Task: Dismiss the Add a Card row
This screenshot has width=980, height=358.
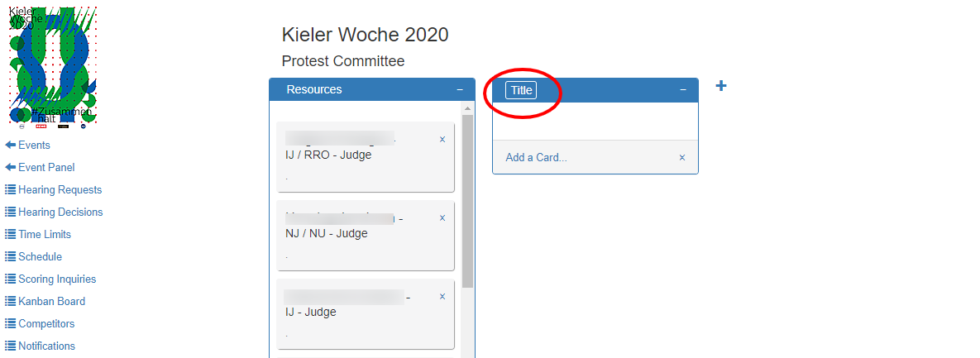Action: point(682,157)
